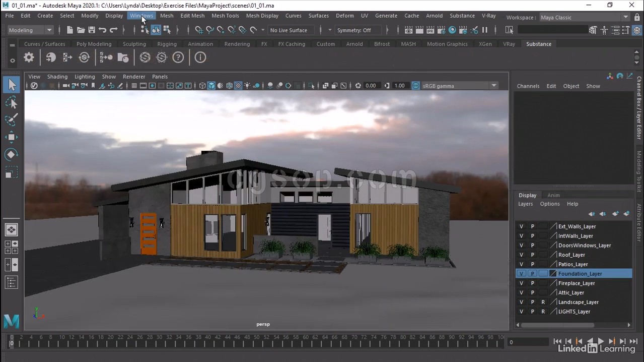Click the viewport gamma value field 1.00

[400, 86]
